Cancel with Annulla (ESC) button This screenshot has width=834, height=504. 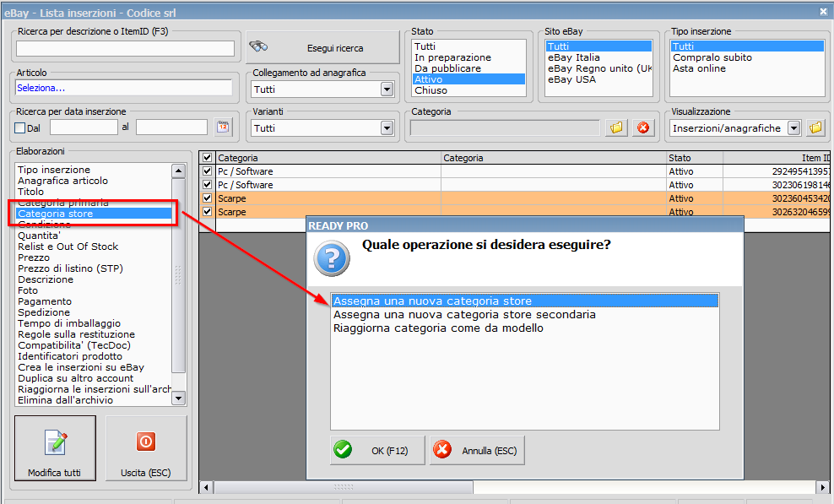coord(477,450)
